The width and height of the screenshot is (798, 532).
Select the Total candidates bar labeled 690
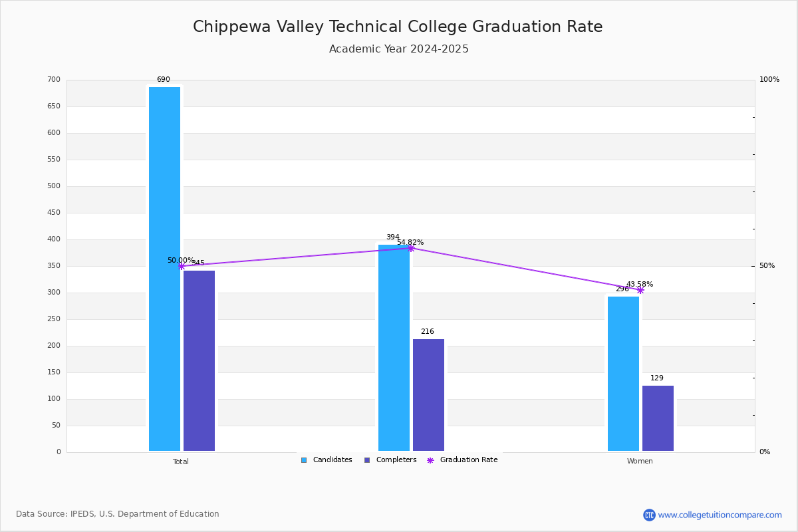click(x=164, y=269)
